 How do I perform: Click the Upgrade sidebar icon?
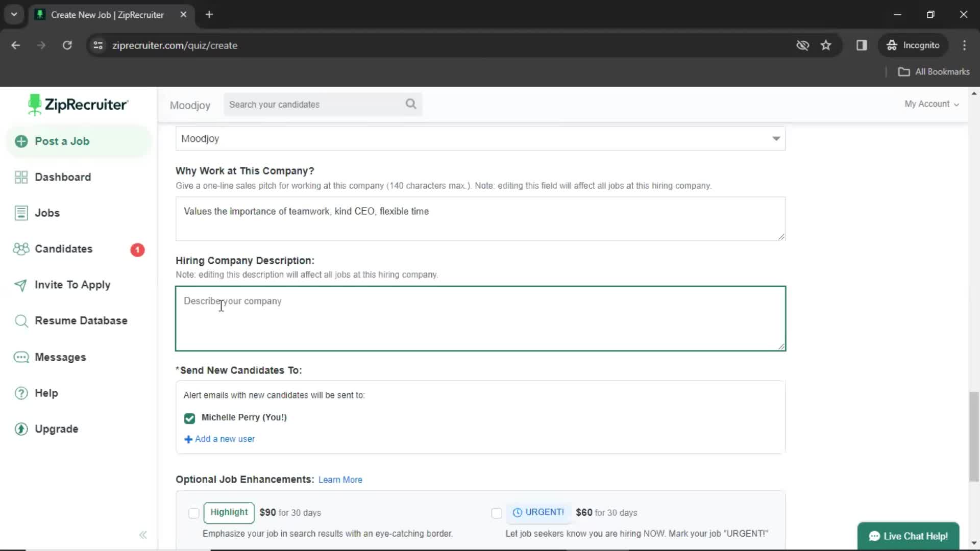[21, 429]
